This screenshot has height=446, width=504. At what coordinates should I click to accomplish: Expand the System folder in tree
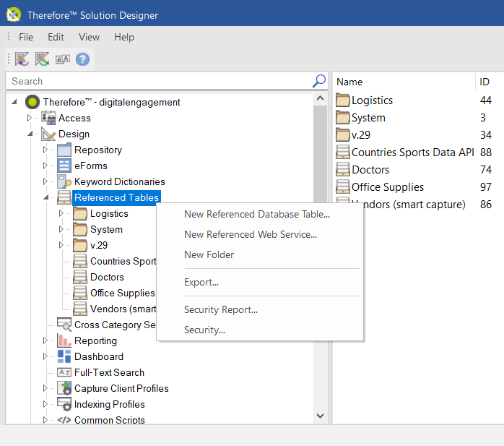coord(61,229)
